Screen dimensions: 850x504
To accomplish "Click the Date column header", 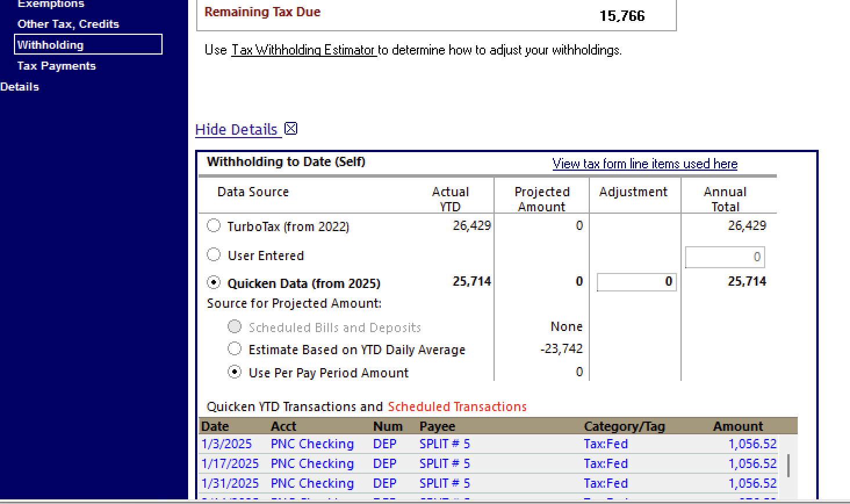I will coord(215,426).
